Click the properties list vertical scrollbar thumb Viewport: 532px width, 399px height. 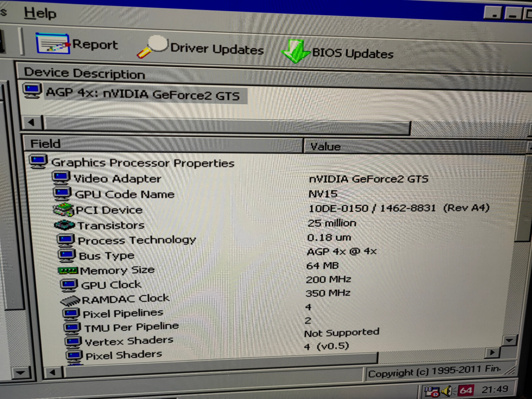523,198
